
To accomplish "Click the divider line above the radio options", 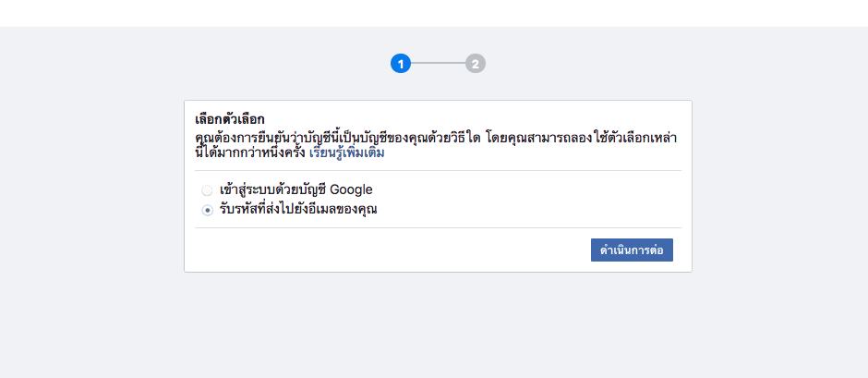I will coord(438,171).
